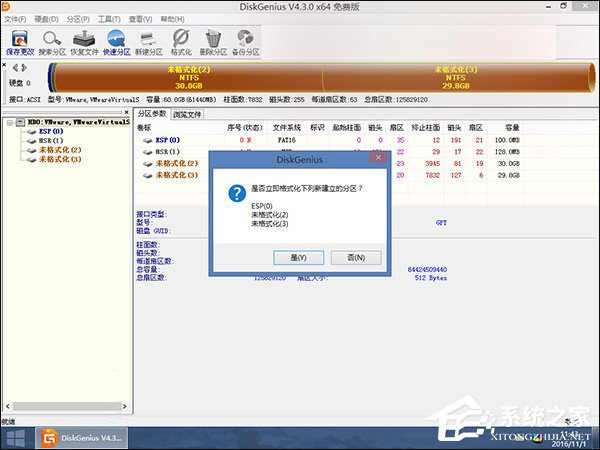Select the 快速分区 (Quick Partition) icon
Image resolution: width=600 pixels, height=450 pixels.
116,41
